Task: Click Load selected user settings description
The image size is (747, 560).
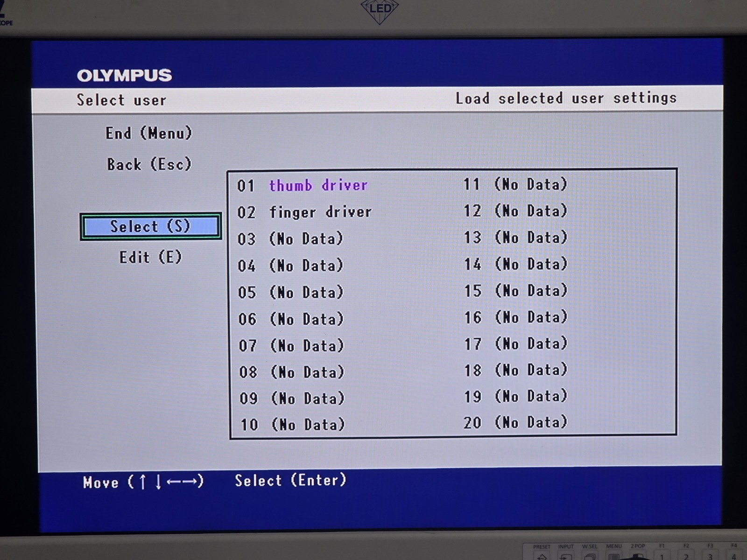Action: coord(566,98)
